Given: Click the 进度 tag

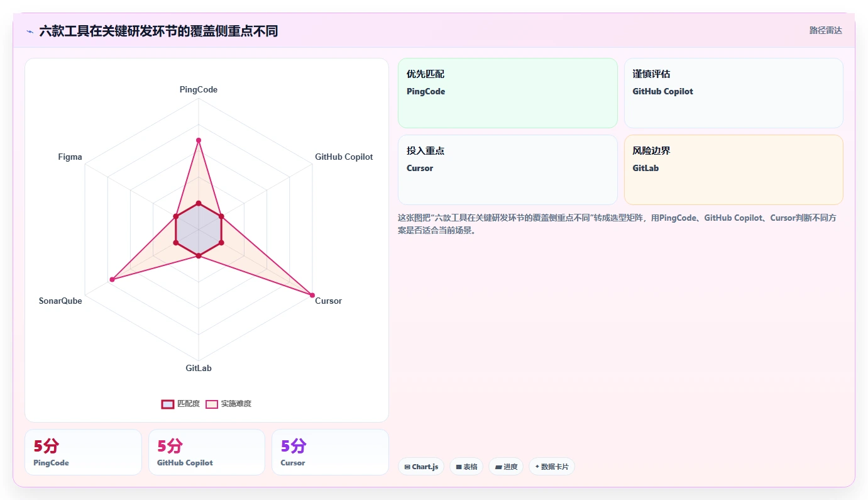Looking at the screenshot, I should pos(506,467).
